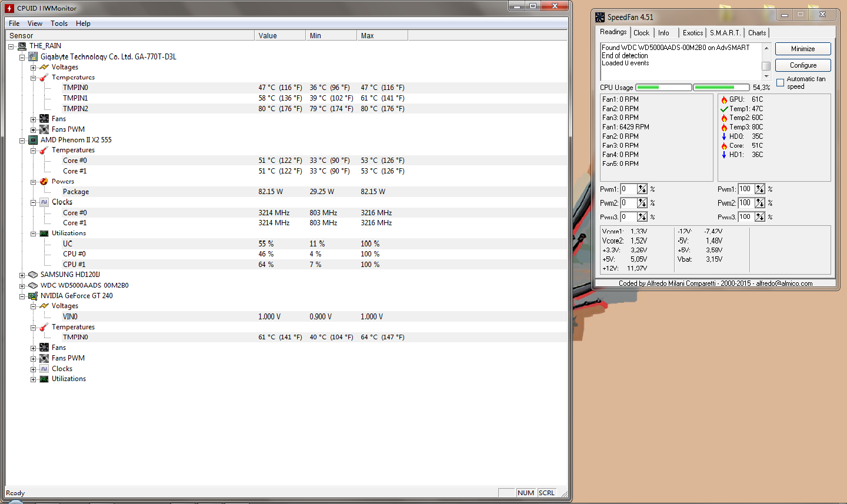Open the File menu in HWMonitor
This screenshot has width=847, height=504.
point(14,24)
